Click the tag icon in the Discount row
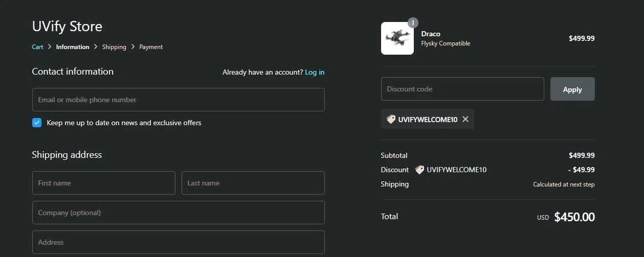This screenshot has width=644, height=257. click(420, 170)
